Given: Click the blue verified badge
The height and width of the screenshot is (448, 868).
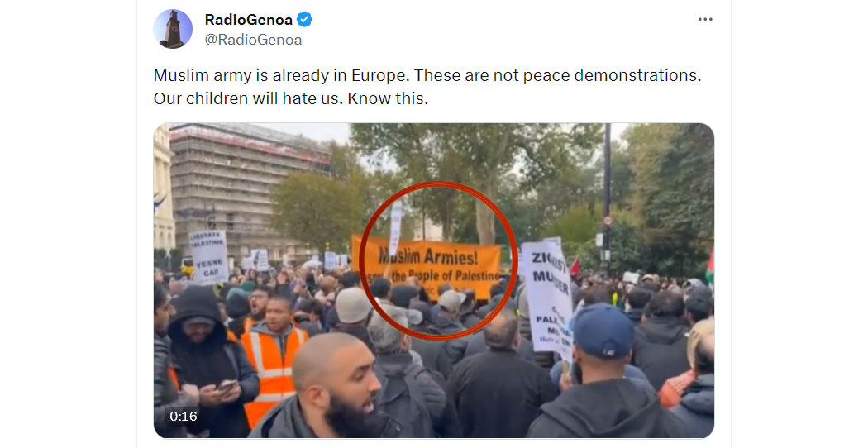Looking at the screenshot, I should pos(304,20).
